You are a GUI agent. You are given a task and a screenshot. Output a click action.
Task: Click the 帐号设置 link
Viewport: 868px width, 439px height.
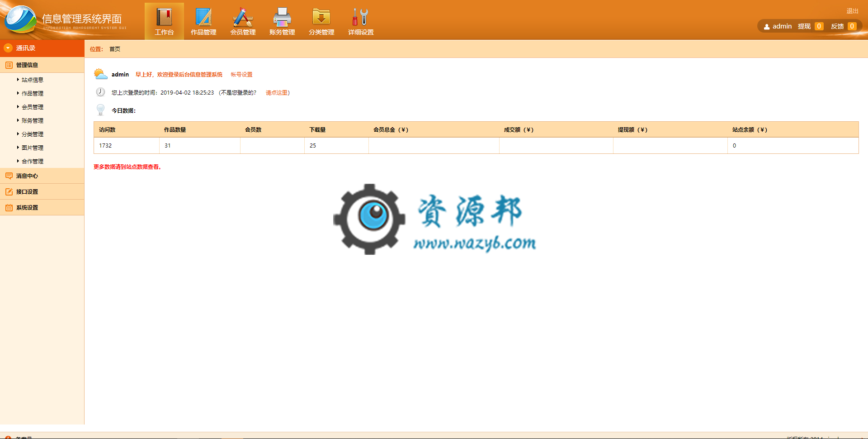point(241,75)
